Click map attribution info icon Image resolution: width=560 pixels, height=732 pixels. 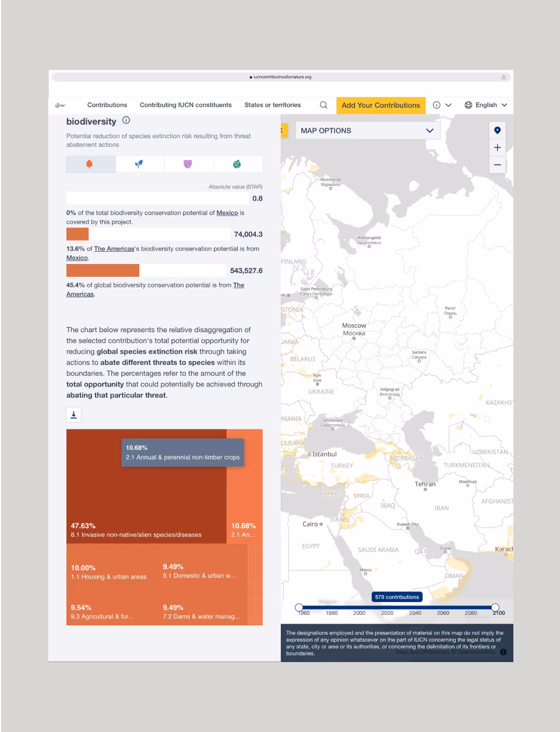coord(503,652)
